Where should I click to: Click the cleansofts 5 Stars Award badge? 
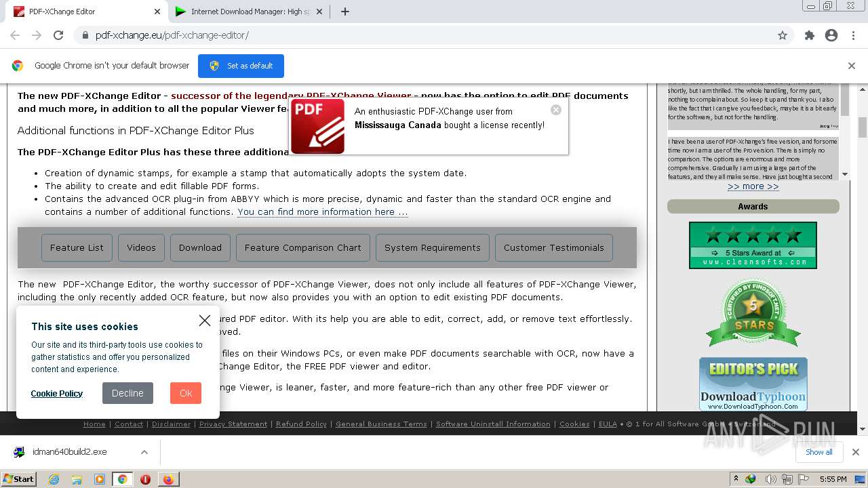(x=753, y=245)
